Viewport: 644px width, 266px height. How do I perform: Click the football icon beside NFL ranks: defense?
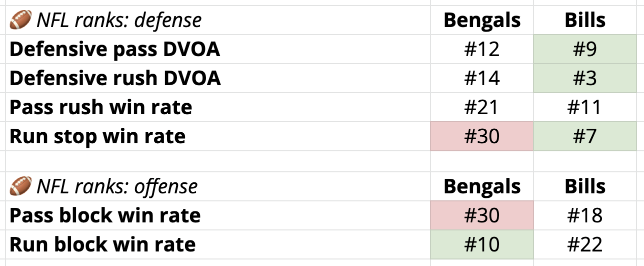coord(20,21)
